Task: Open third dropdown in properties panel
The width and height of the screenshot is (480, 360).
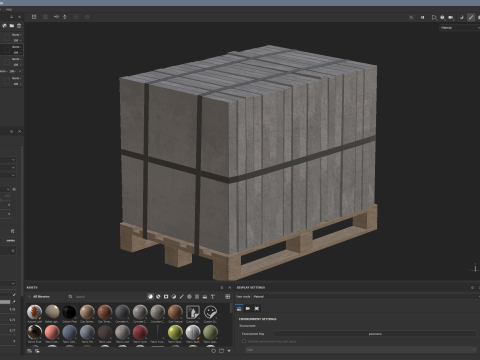Action: [x=8, y=175]
